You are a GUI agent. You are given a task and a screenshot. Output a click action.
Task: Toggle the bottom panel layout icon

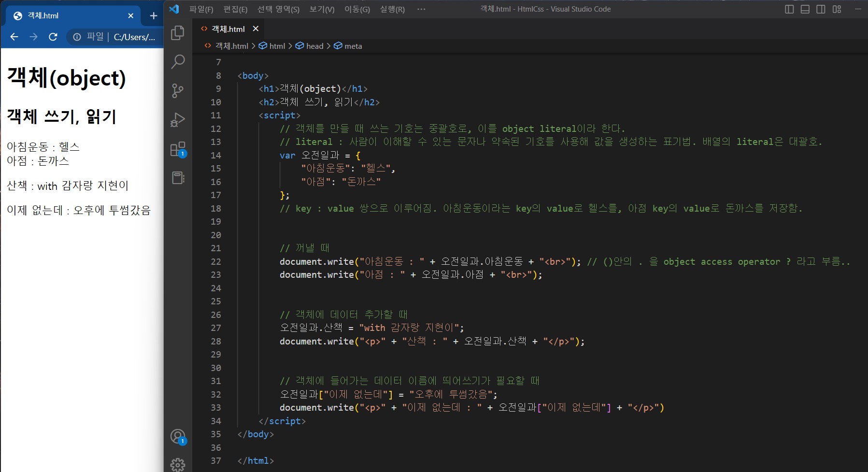pyautogui.click(x=805, y=9)
